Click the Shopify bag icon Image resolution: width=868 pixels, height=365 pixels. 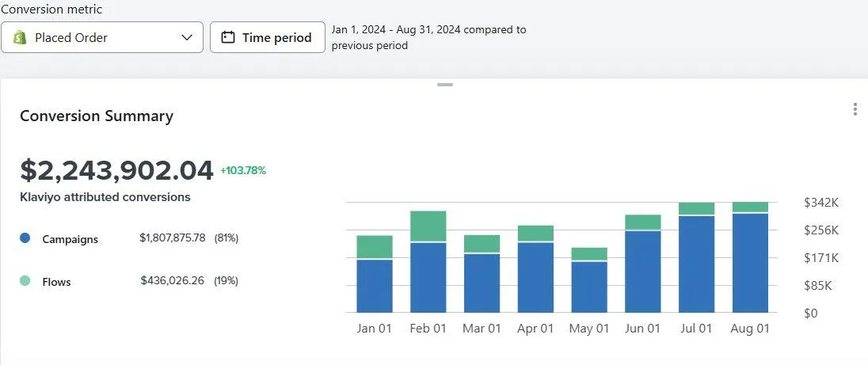pos(20,37)
